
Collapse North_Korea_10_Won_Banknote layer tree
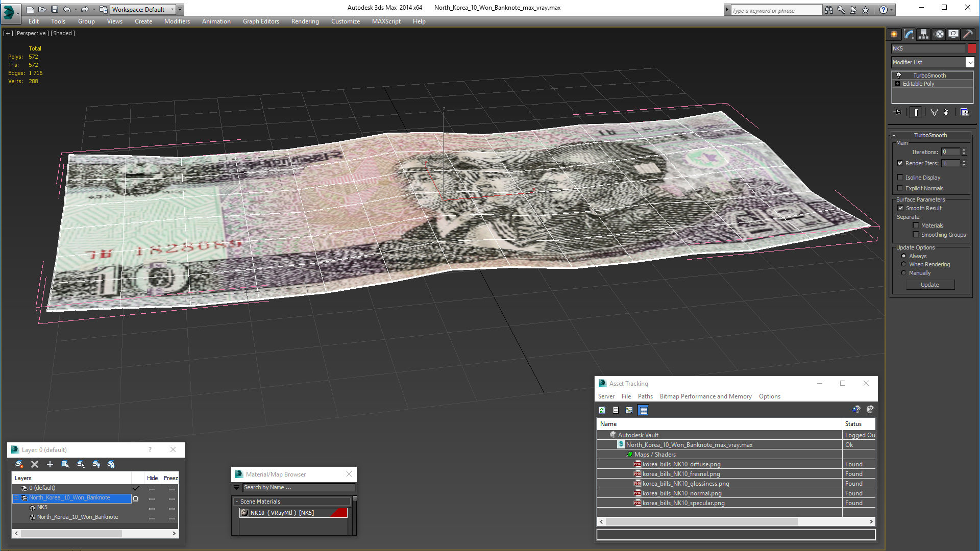pyautogui.click(x=16, y=498)
